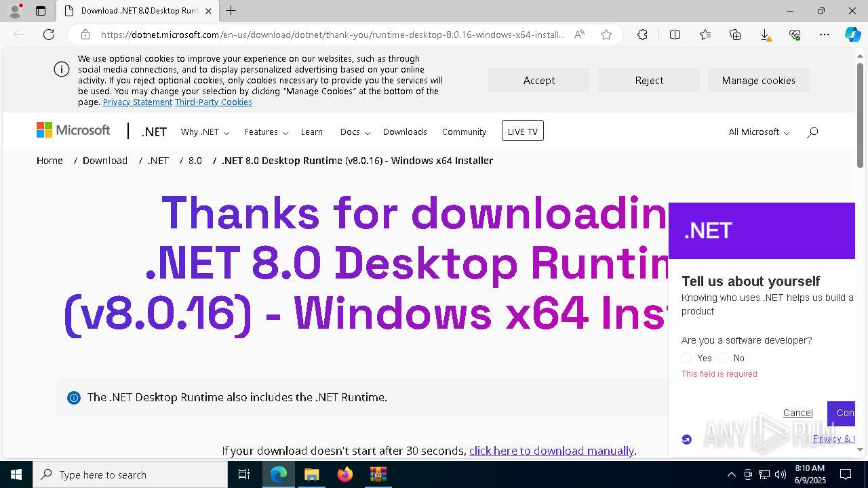Viewport: 868px width, 488px height.
Task: Open site search magnifier icon
Action: coord(812,132)
